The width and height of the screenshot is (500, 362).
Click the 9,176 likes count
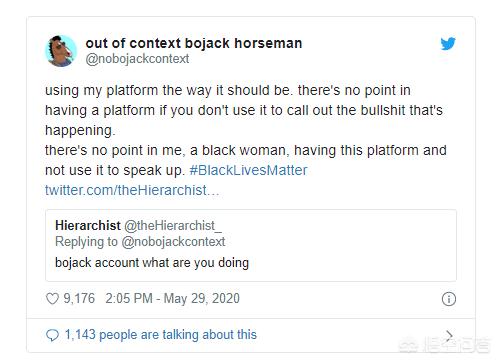[x=79, y=298]
